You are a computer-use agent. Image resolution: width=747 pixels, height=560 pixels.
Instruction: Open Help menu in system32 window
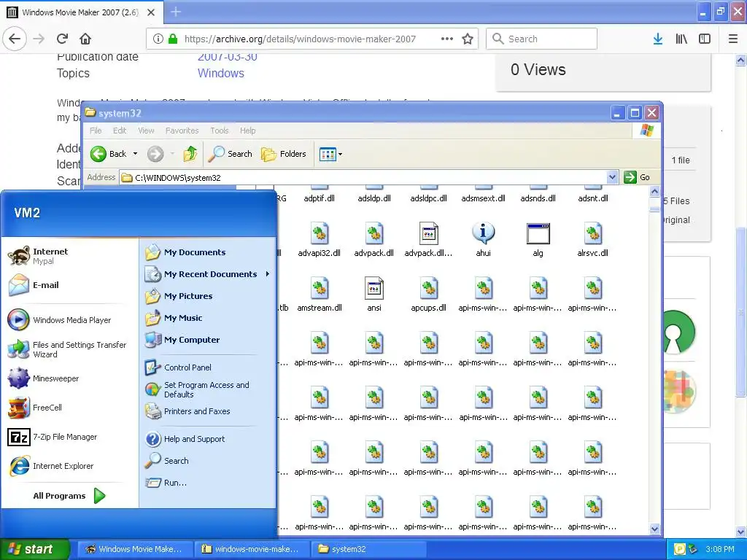(247, 131)
